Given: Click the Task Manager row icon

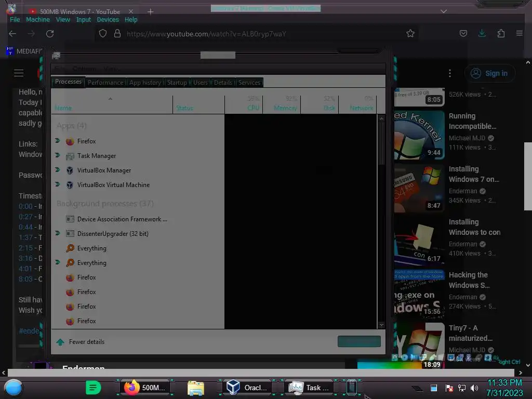Looking at the screenshot, I should point(70,156).
